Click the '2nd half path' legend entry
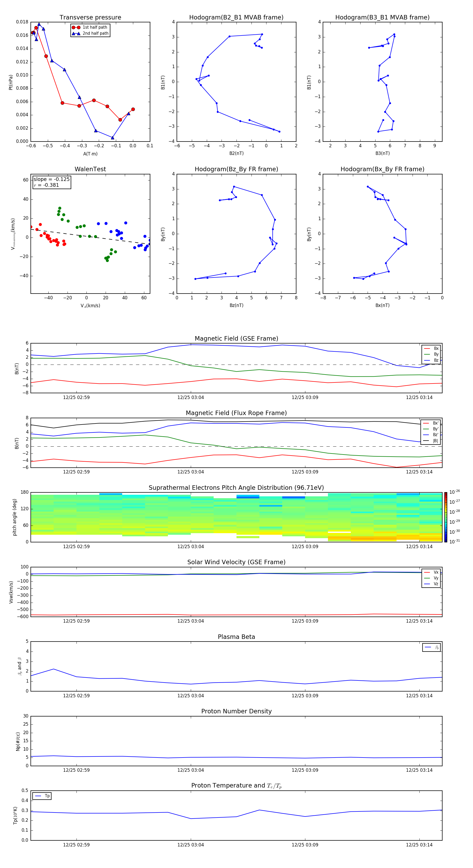Screen dimensions: 473x868 coord(95,33)
